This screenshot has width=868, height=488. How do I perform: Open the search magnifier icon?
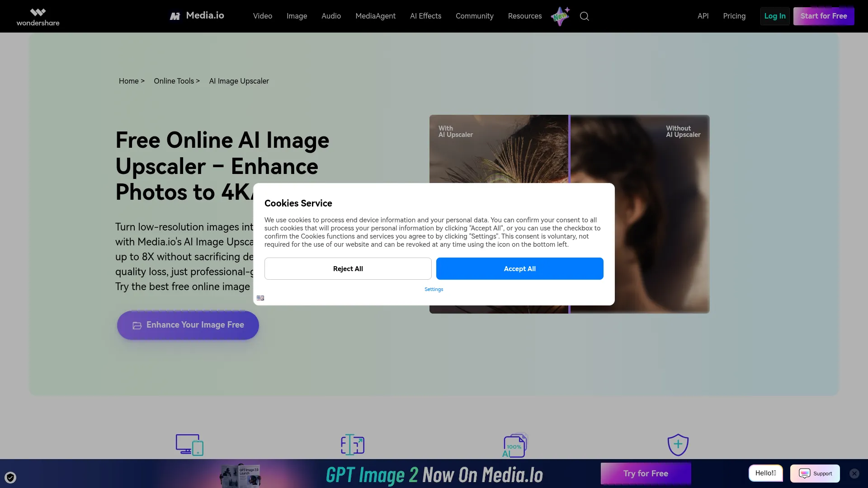(x=585, y=16)
